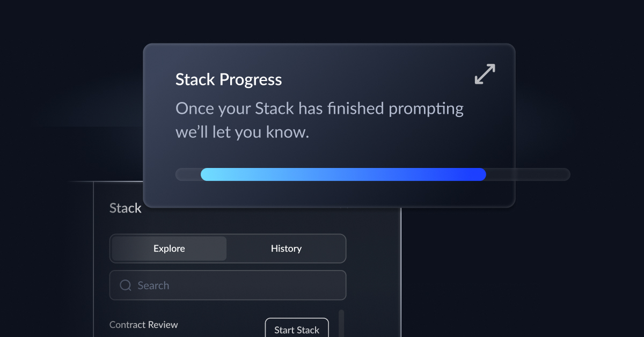
Task: Click the Start Stack button
Action: click(x=297, y=329)
